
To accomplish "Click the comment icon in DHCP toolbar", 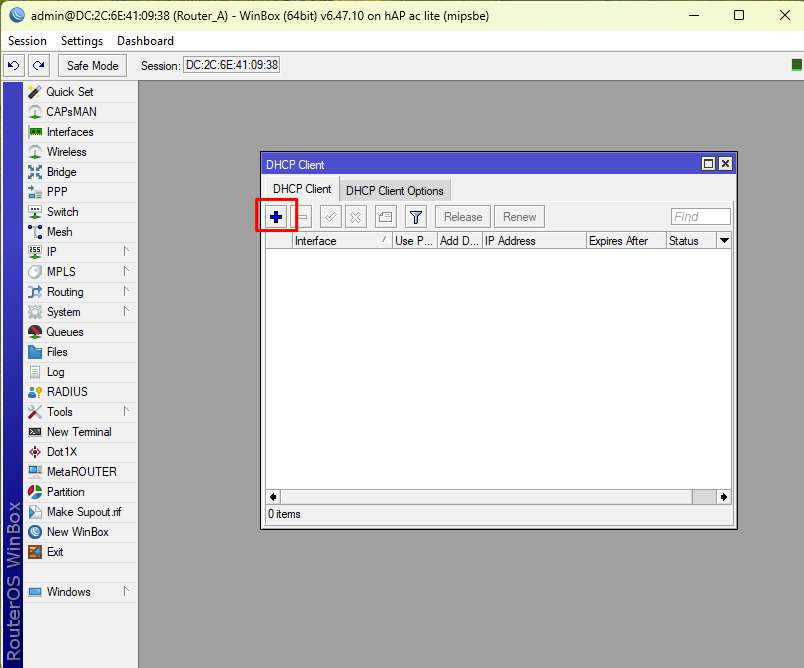I will (386, 216).
